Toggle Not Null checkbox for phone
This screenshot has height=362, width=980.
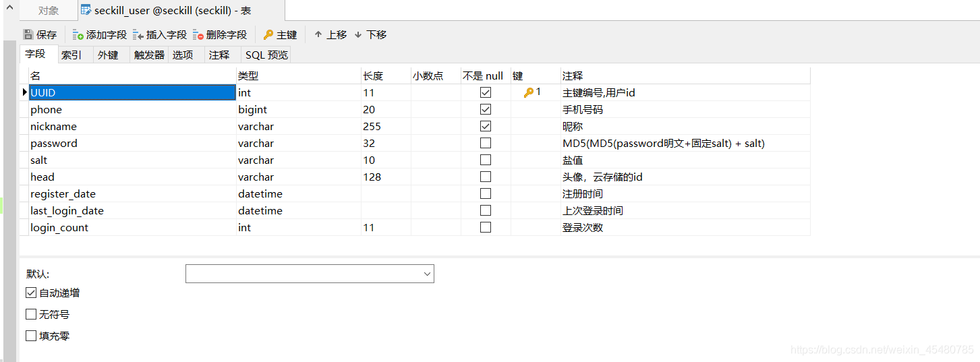point(485,109)
